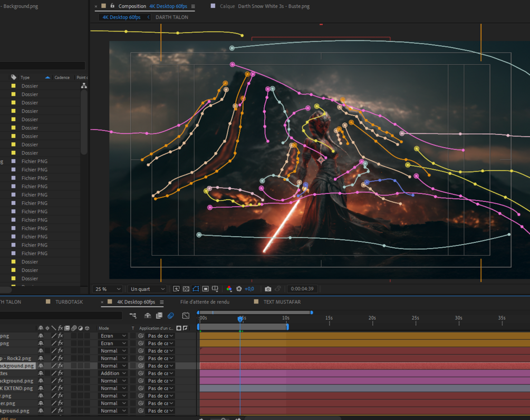Click the Type column header

[x=25, y=77]
